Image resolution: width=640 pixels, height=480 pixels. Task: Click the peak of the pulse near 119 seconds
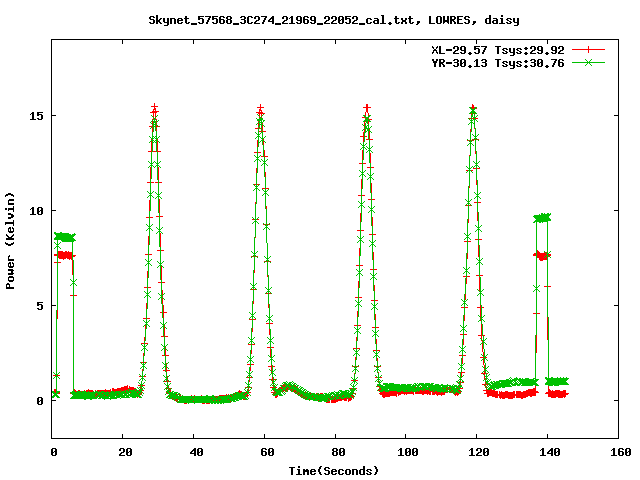[473, 108]
